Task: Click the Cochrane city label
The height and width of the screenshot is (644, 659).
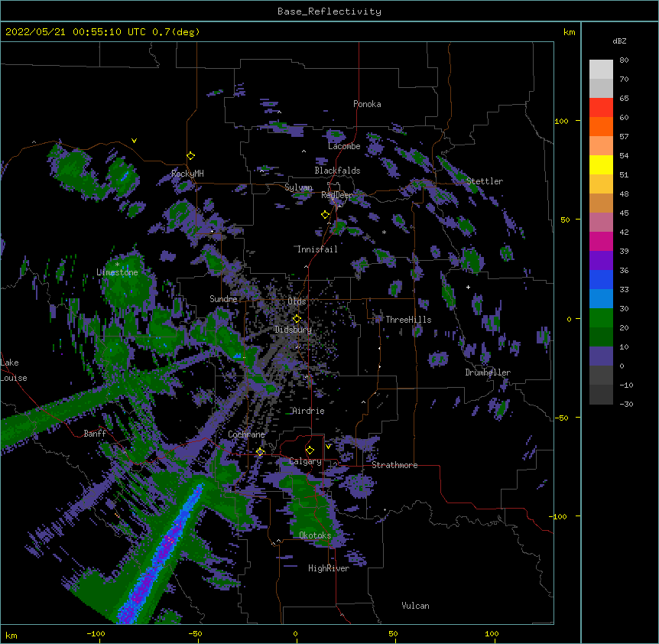Action: click(246, 434)
